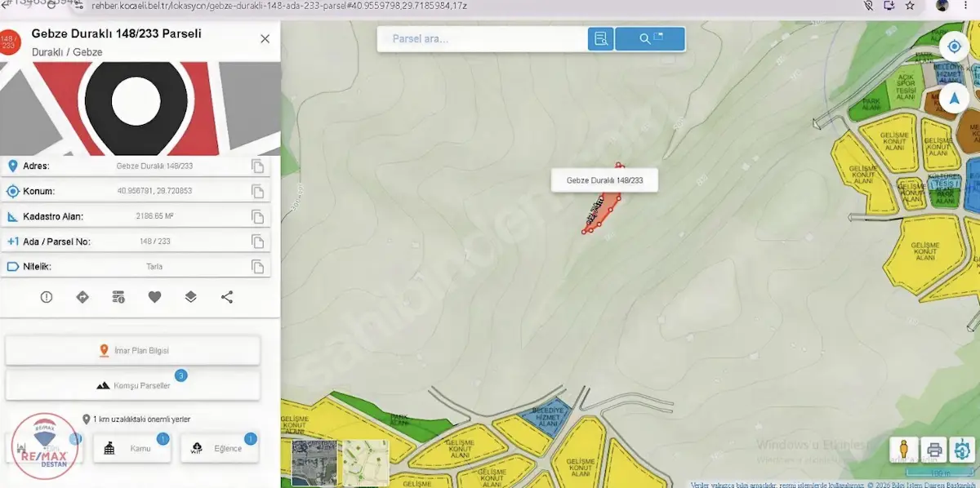Switch to street map basemap thumbnail

366,463
